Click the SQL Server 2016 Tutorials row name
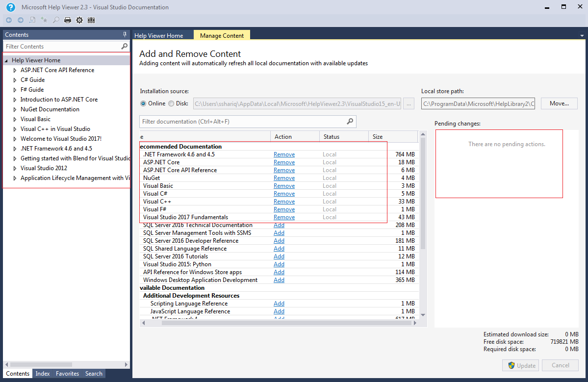The height and width of the screenshot is (382, 588). (x=176, y=256)
